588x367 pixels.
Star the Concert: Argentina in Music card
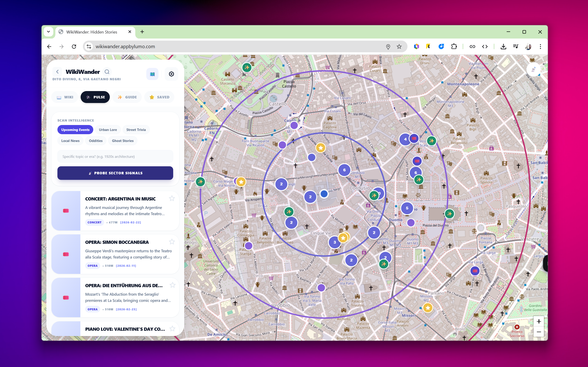click(172, 198)
